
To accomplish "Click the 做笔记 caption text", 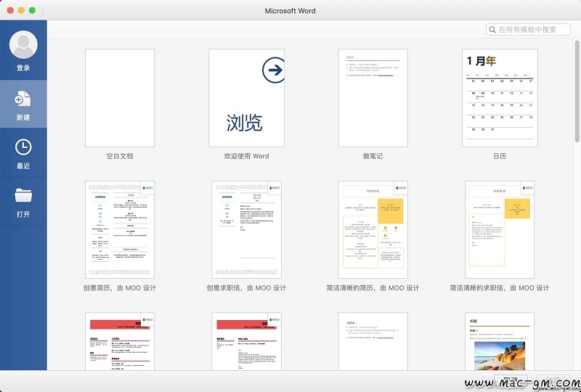I will pyautogui.click(x=373, y=156).
